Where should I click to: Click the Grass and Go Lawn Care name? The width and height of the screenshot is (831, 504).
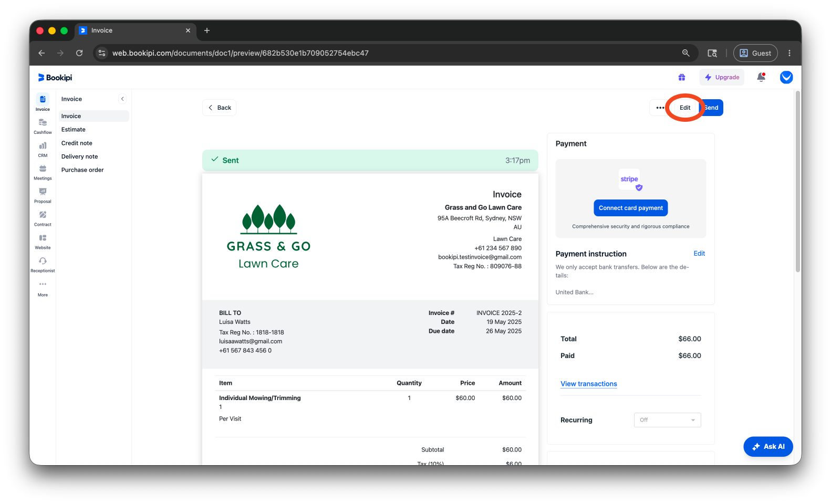pyautogui.click(x=483, y=207)
